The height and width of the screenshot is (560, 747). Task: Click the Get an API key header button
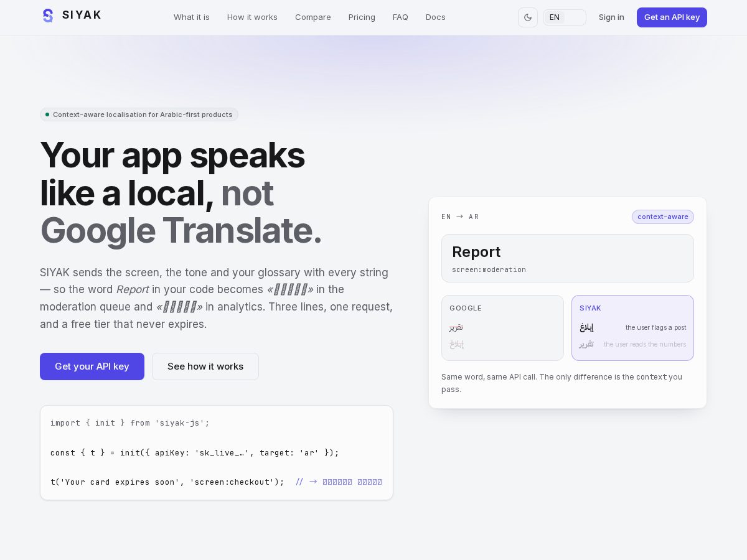(672, 17)
